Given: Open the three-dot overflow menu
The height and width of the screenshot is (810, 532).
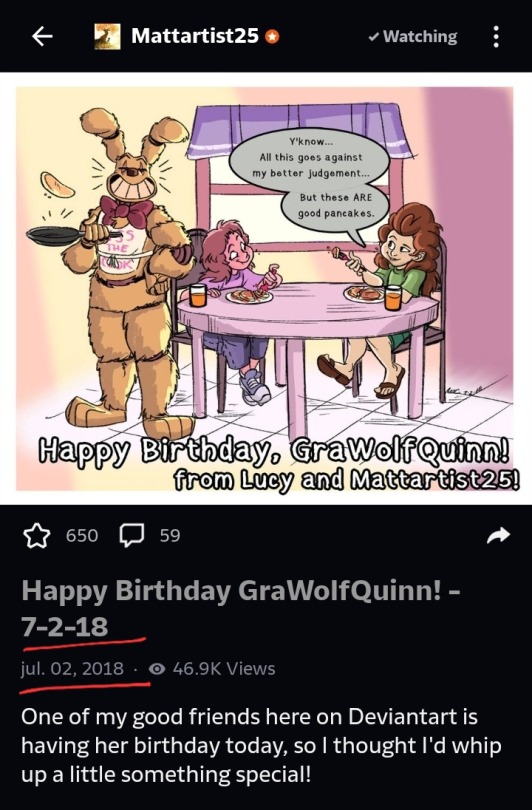Looking at the screenshot, I should tap(495, 37).
